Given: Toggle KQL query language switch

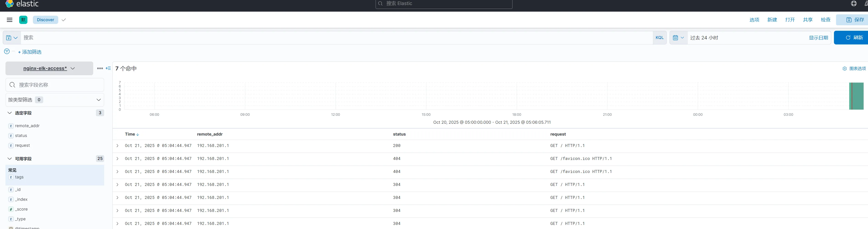Looking at the screenshot, I should tap(659, 38).
